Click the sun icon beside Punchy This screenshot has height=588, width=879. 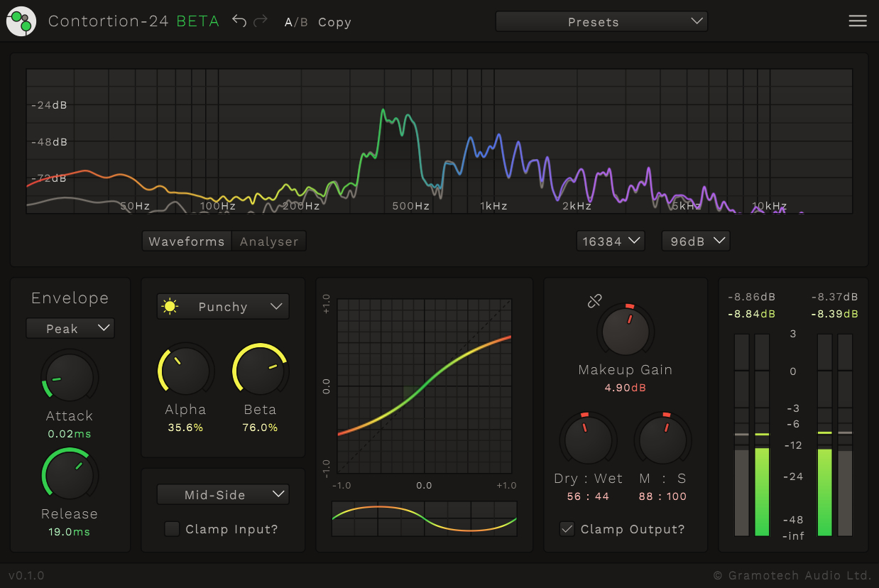tap(169, 307)
